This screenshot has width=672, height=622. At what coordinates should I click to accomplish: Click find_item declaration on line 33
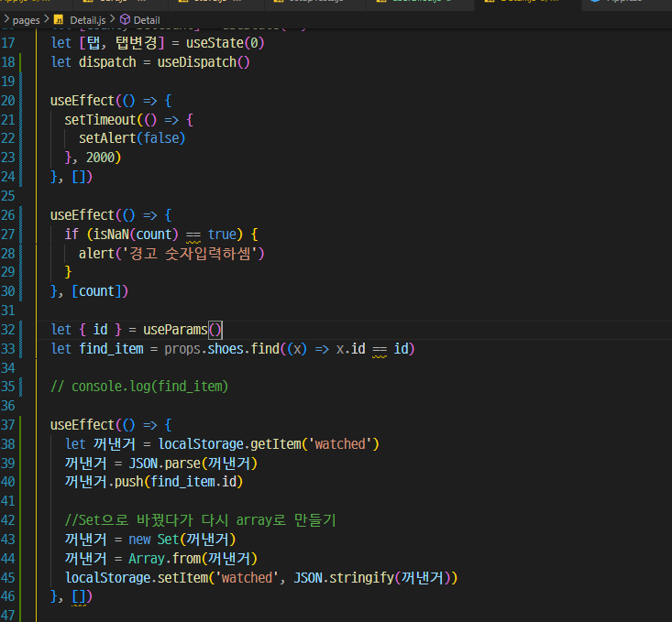(111, 349)
